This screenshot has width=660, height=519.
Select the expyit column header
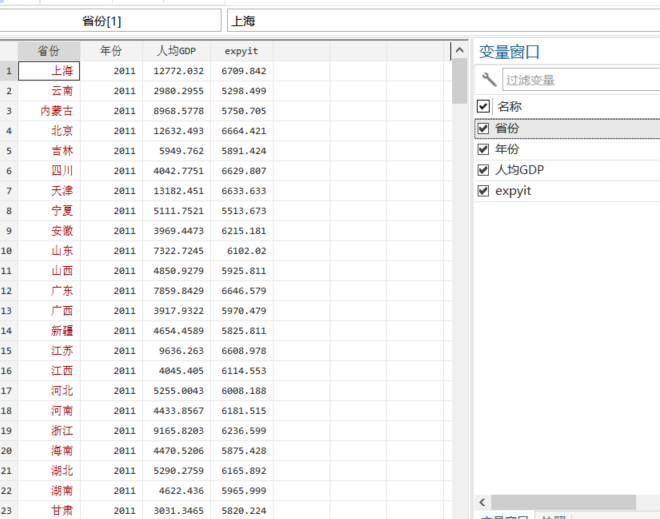(242, 51)
